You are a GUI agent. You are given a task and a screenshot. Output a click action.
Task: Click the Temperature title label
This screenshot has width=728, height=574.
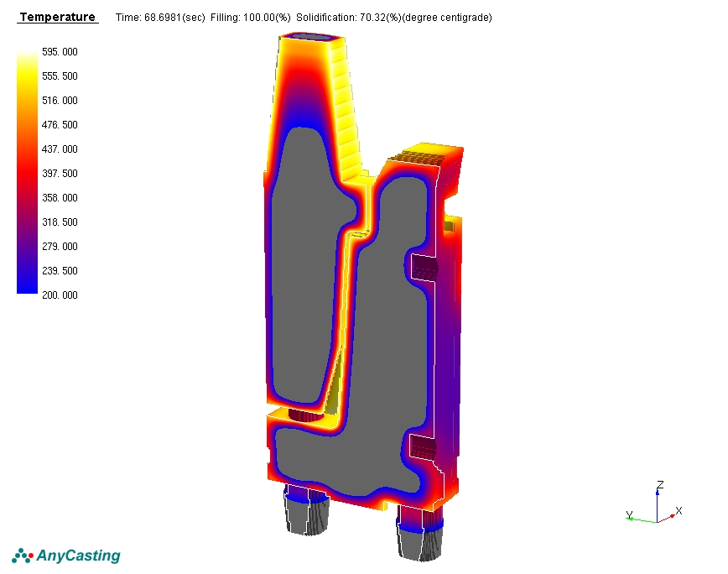[58, 17]
